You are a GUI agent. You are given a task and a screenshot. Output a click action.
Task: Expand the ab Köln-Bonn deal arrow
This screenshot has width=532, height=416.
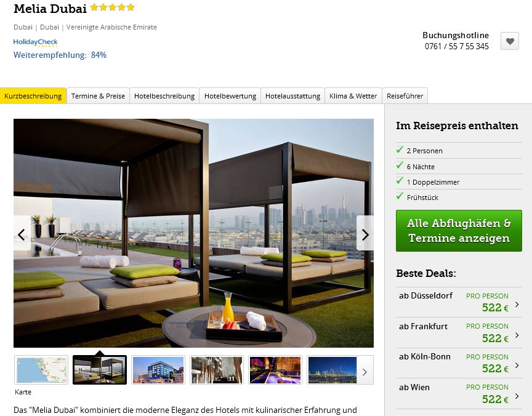coord(517,365)
